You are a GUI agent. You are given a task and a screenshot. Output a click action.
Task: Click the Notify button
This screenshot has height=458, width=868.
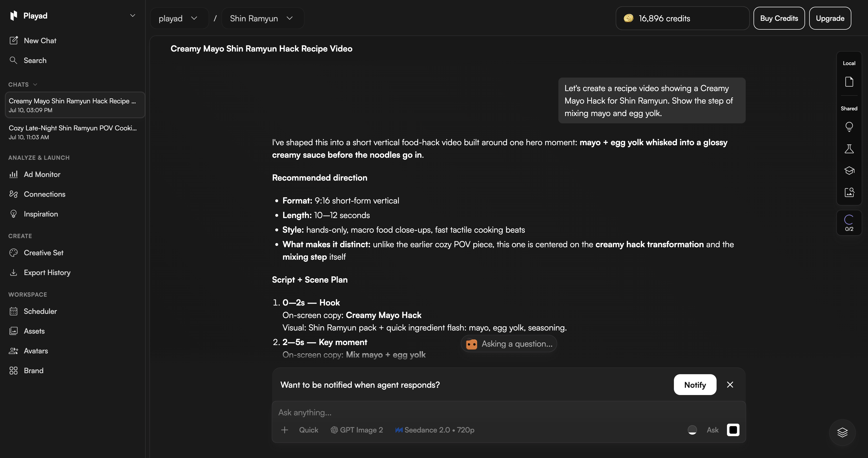click(x=695, y=385)
